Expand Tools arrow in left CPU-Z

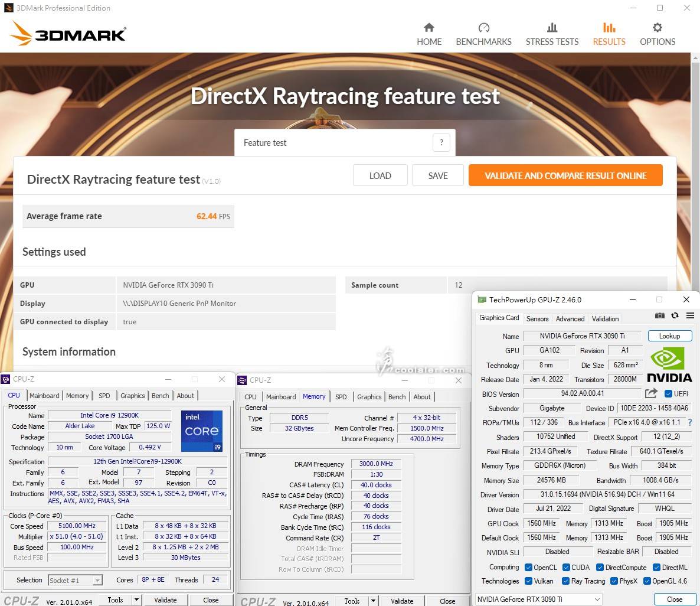(x=136, y=600)
